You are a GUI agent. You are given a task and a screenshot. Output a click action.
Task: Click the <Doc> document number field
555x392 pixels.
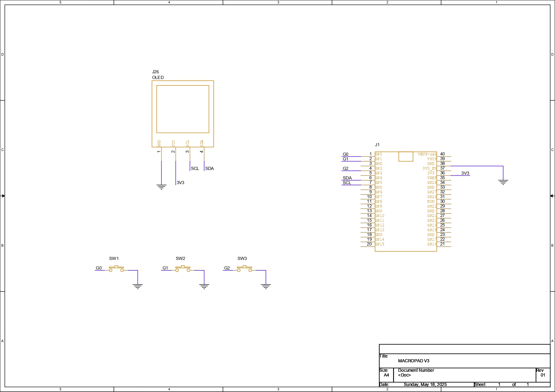point(404,375)
